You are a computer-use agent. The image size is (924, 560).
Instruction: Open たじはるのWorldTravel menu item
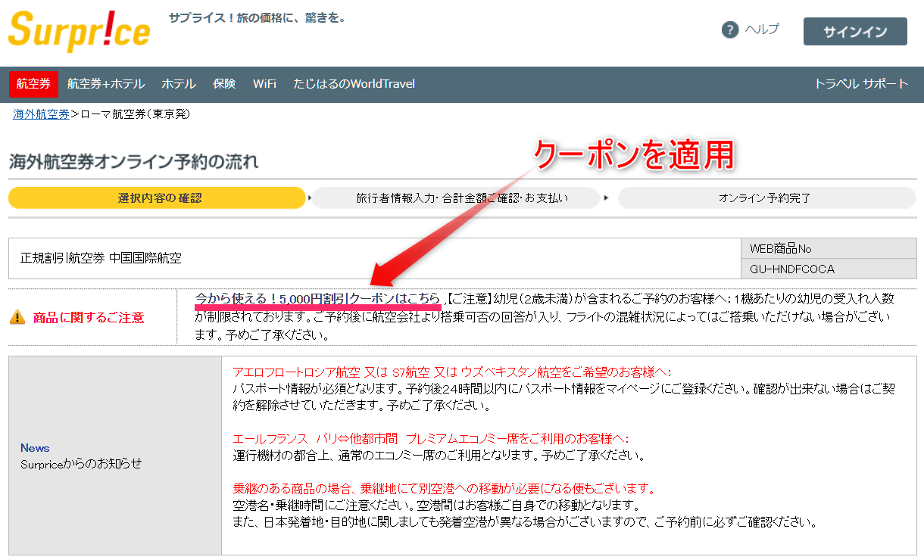pos(354,84)
